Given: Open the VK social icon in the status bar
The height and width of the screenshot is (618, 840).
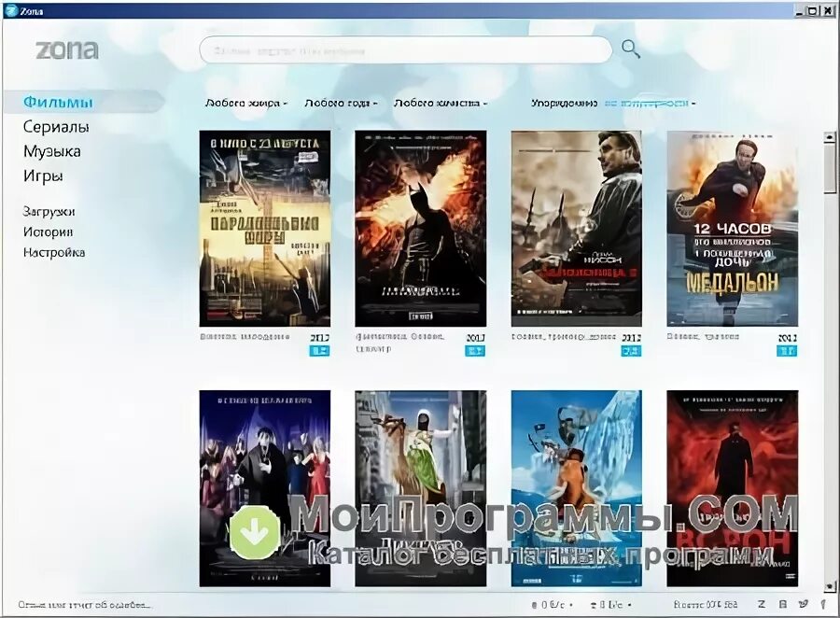Looking at the screenshot, I should click(783, 604).
